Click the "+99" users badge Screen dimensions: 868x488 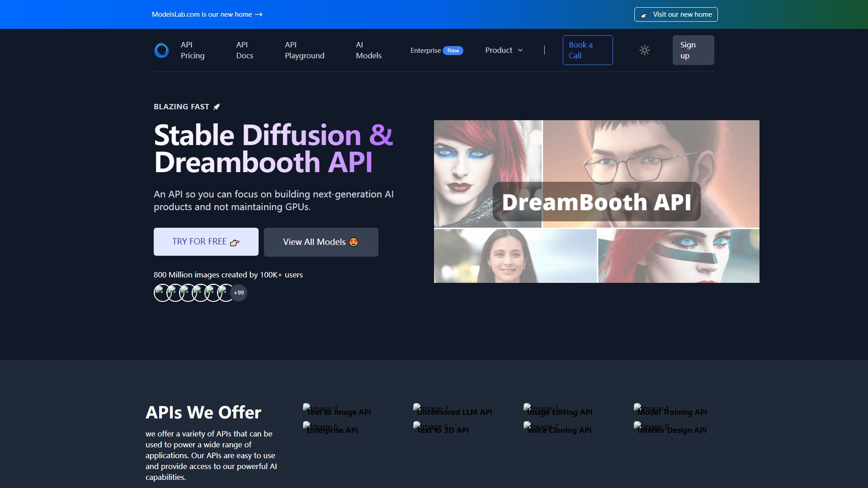coord(238,292)
